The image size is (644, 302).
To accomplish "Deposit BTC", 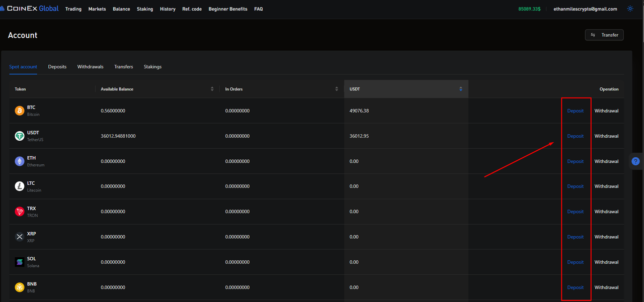I will click(576, 111).
